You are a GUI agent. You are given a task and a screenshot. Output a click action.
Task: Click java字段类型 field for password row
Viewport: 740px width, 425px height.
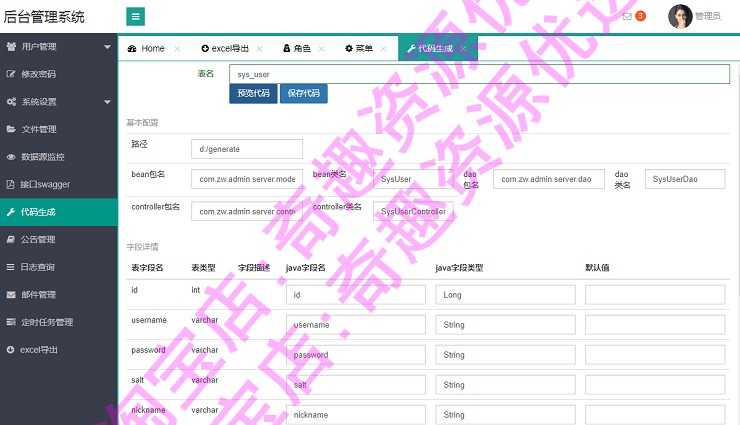point(505,355)
